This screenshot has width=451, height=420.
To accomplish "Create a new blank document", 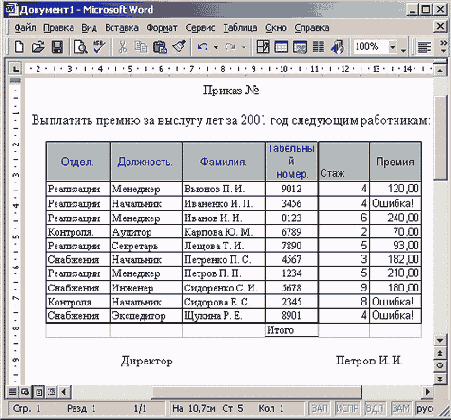I will (19, 47).
